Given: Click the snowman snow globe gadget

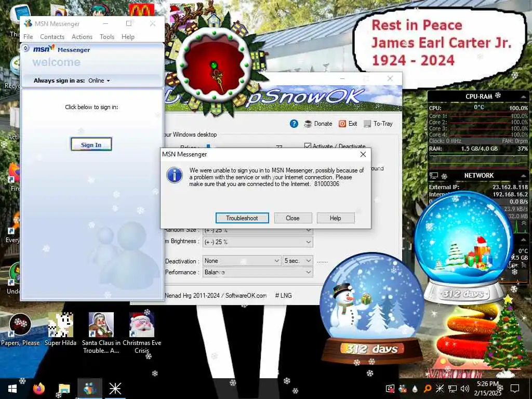Looking at the screenshot, I should coord(372,309).
